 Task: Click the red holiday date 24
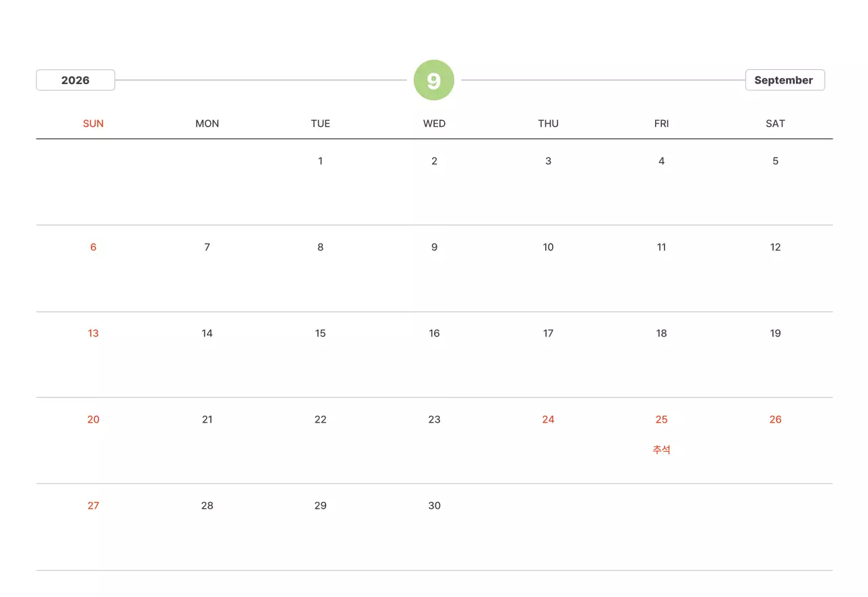pos(548,419)
